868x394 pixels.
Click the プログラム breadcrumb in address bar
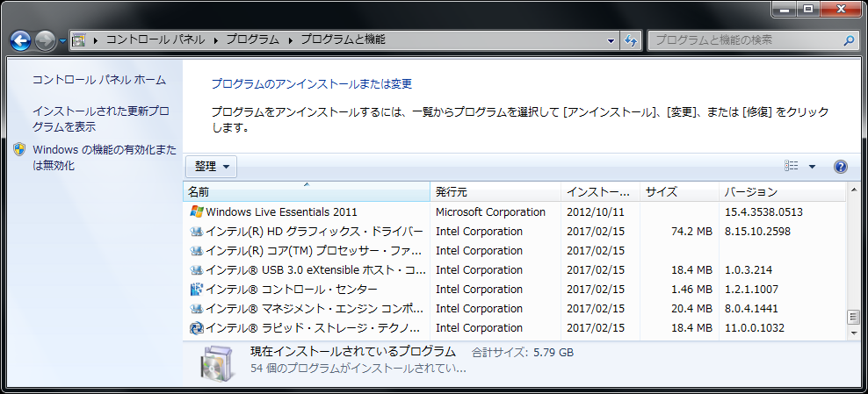coord(252,40)
